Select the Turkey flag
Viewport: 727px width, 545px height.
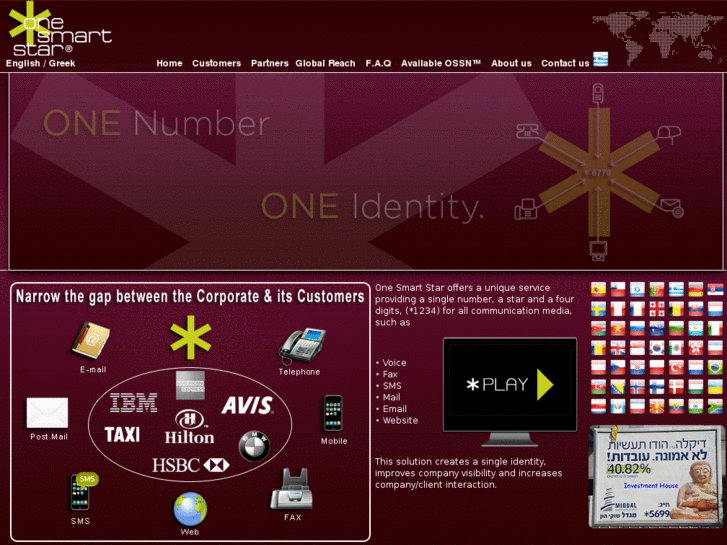tap(676, 367)
